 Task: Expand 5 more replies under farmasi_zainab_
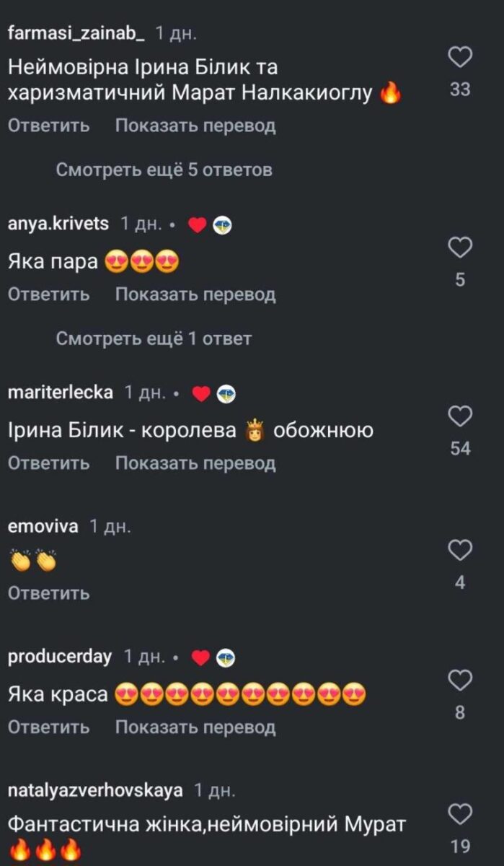(164, 170)
